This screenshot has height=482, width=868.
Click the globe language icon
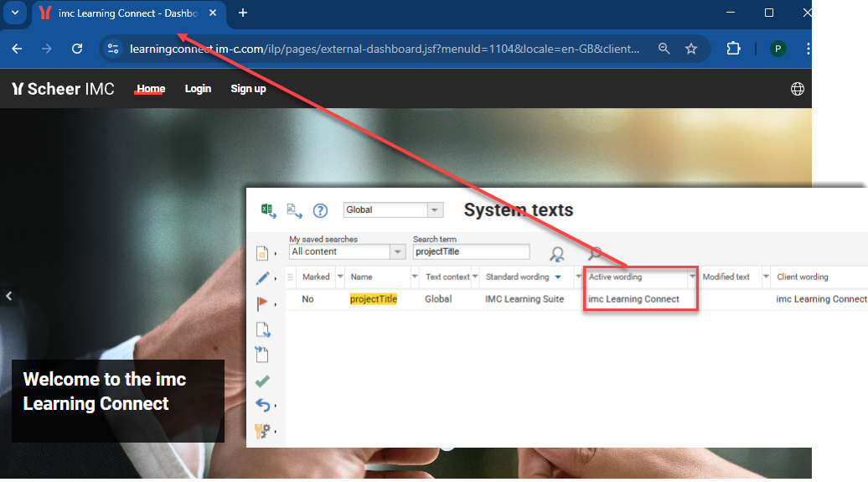[797, 89]
